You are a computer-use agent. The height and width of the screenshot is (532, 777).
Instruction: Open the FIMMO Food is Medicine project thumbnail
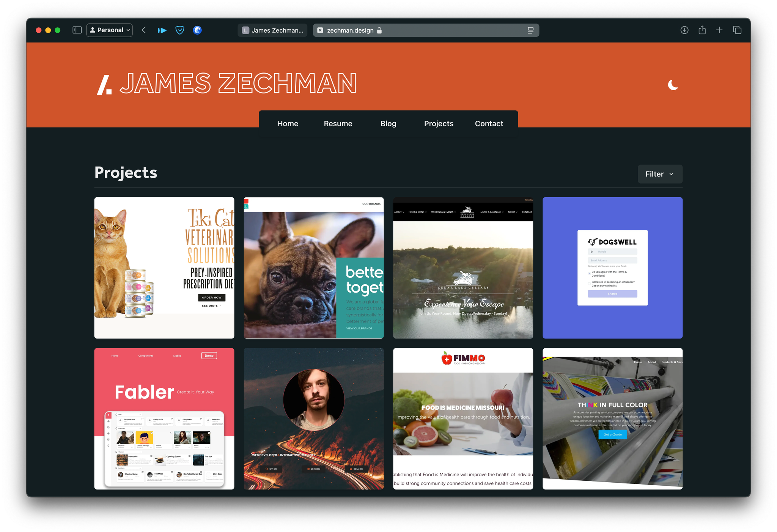pyautogui.click(x=463, y=419)
